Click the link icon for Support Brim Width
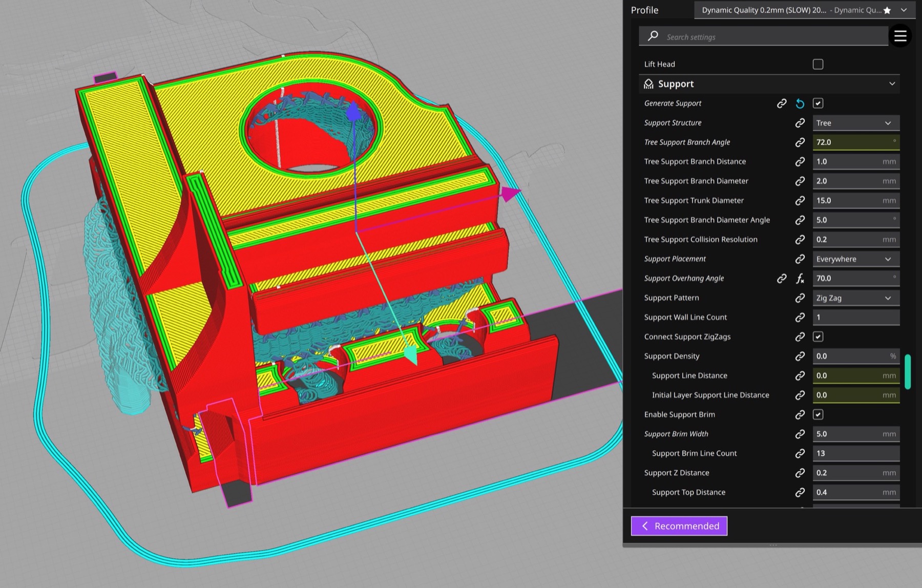The image size is (922, 588). [x=800, y=434]
